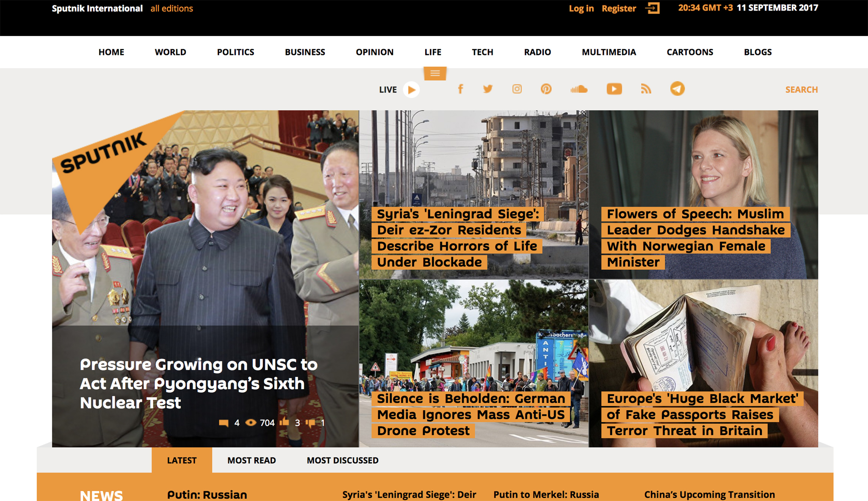Screen dimensions: 868x501
Task: Open the bottom-strip Syria's 'Leningrad Siege': Deir item
Action: tap(409, 495)
